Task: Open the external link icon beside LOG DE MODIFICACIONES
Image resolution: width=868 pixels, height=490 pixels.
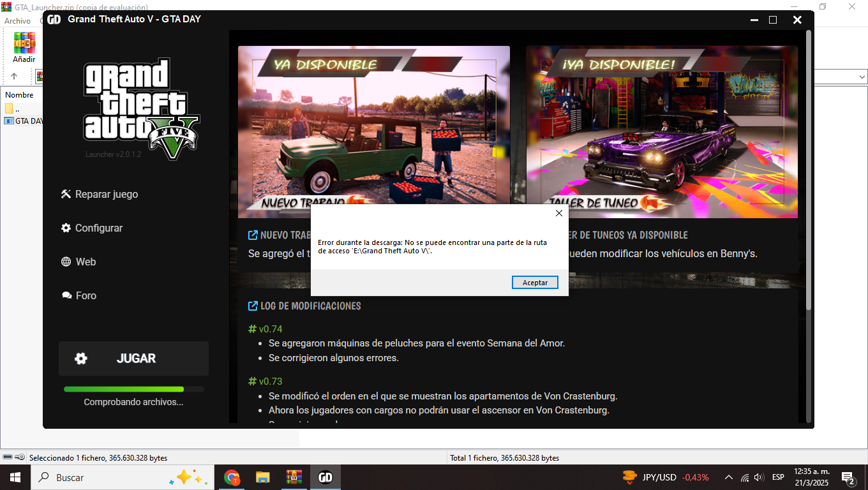Action: click(x=253, y=306)
